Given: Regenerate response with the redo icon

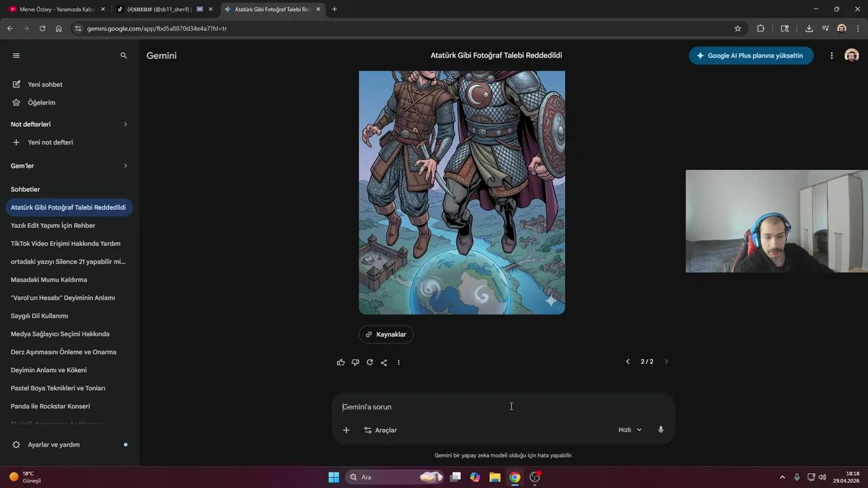Looking at the screenshot, I should point(370,363).
